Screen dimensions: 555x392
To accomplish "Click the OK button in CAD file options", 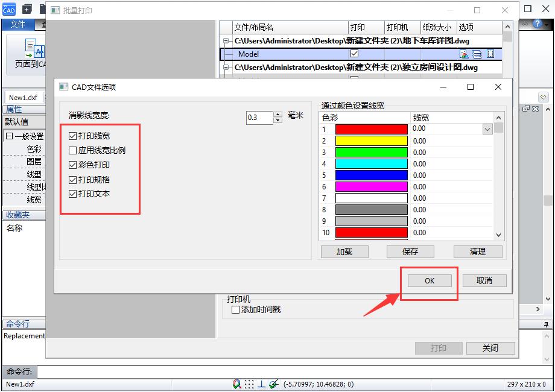I will [x=429, y=280].
